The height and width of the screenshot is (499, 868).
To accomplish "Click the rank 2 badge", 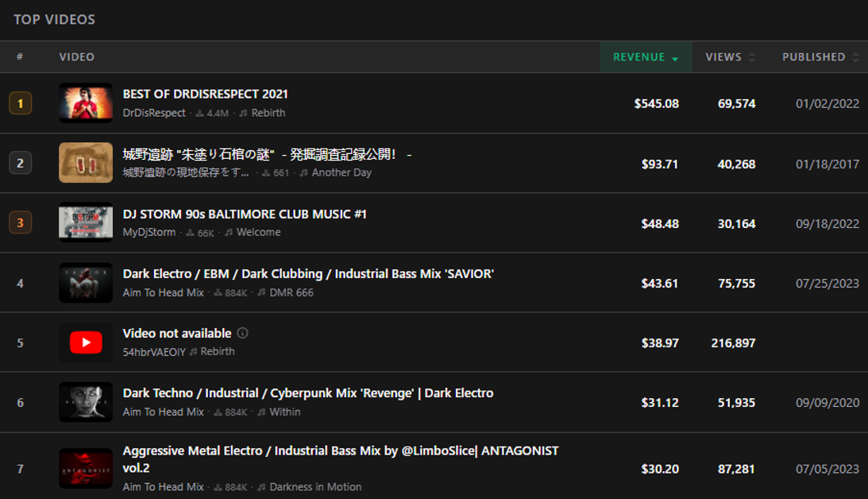I will (21, 163).
